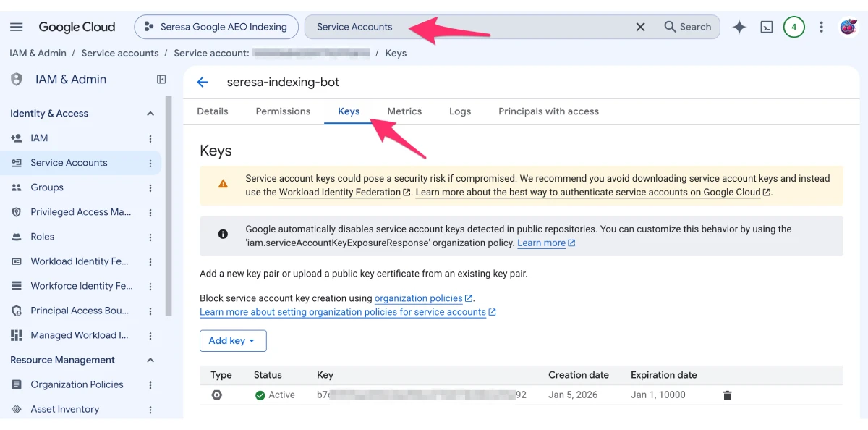Screen dimensions: 868x430
Task: Click the Jan 1, 10000 expiration date
Action: tap(658, 395)
